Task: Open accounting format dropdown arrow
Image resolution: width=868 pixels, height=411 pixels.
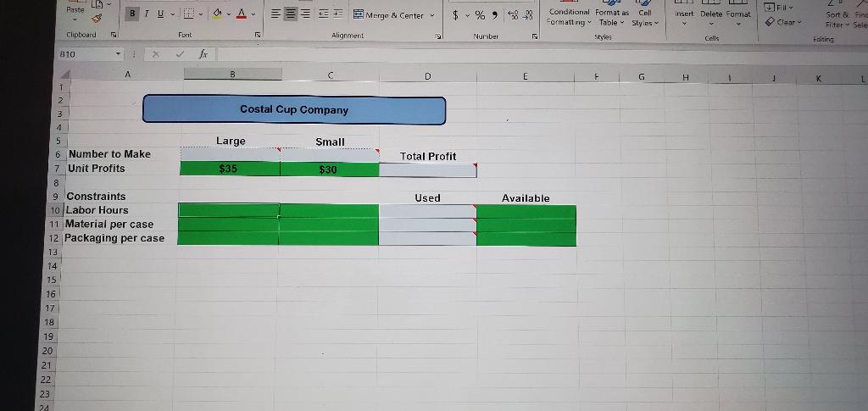Action: (x=467, y=16)
